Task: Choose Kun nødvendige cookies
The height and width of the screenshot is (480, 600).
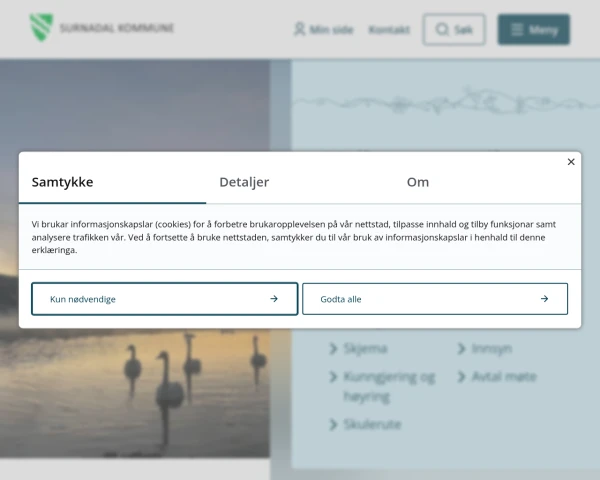Action: point(165,299)
